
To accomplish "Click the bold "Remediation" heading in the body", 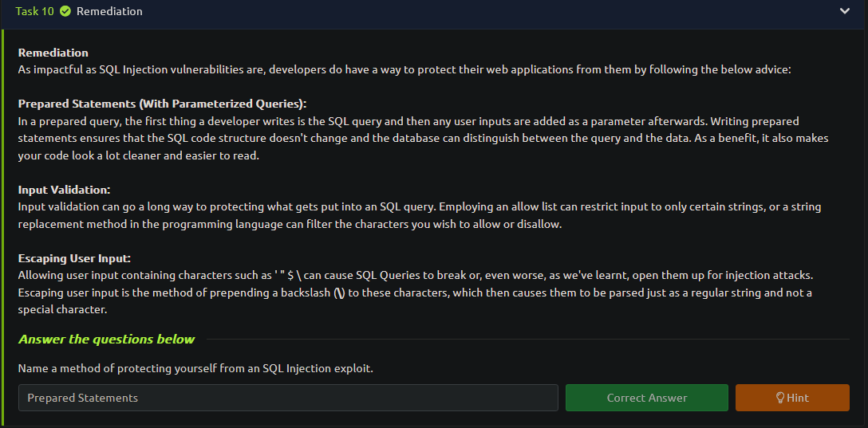I will tap(53, 53).
